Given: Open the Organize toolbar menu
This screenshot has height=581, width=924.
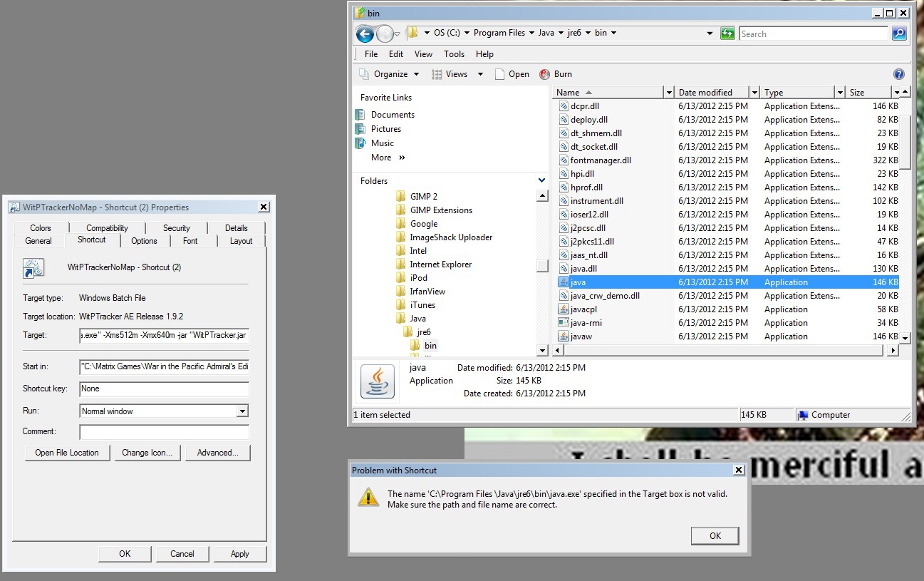Looking at the screenshot, I should [390, 74].
